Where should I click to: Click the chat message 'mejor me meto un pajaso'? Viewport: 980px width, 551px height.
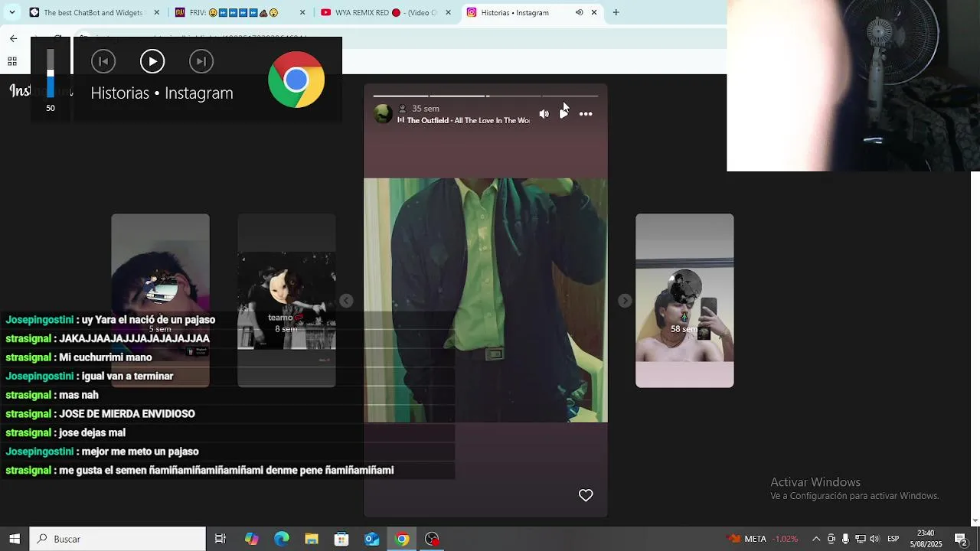point(139,452)
